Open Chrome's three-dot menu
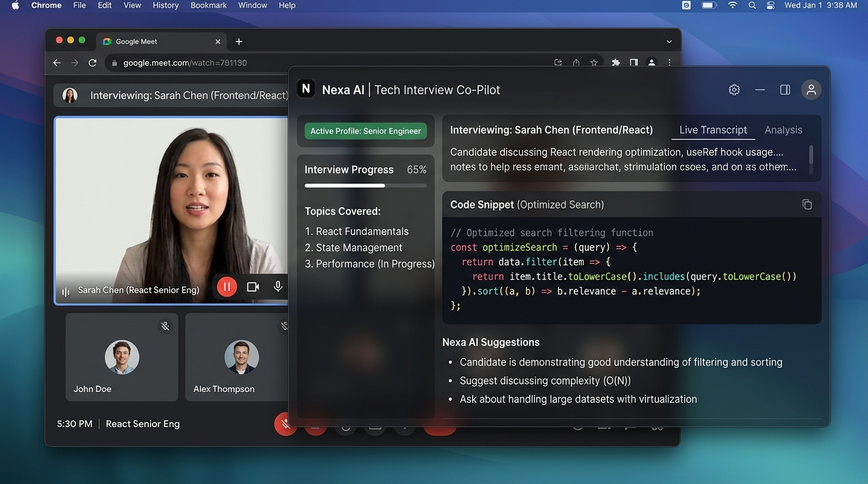This screenshot has width=868, height=484. coord(669,63)
